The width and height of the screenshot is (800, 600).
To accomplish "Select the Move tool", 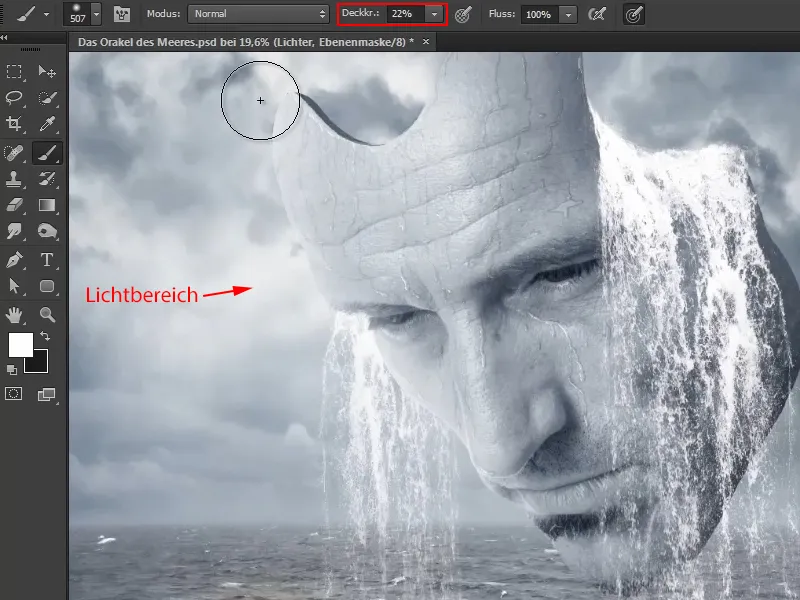I will [x=47, y=72].
